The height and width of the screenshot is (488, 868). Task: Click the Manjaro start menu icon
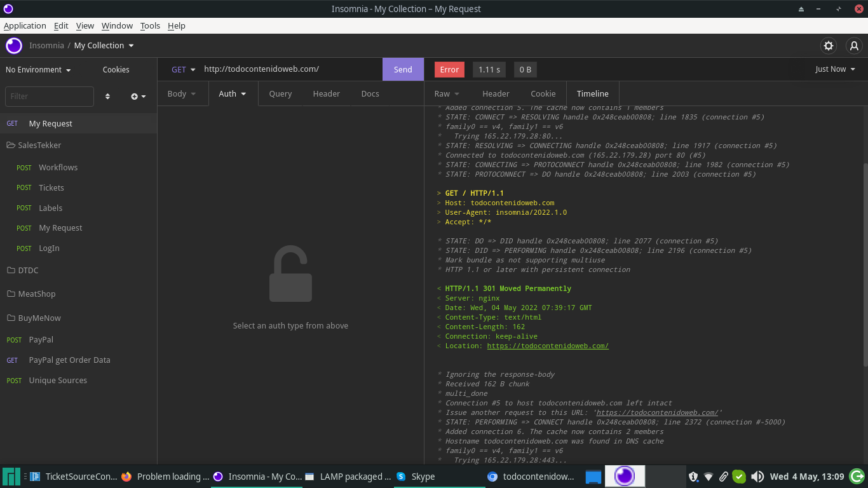[x=11, y=477]
